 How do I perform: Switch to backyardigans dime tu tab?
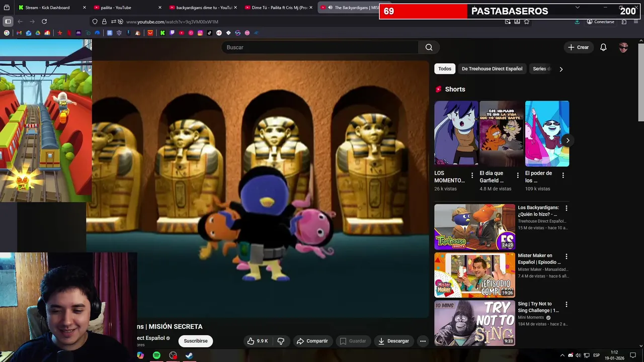point(204,8)
